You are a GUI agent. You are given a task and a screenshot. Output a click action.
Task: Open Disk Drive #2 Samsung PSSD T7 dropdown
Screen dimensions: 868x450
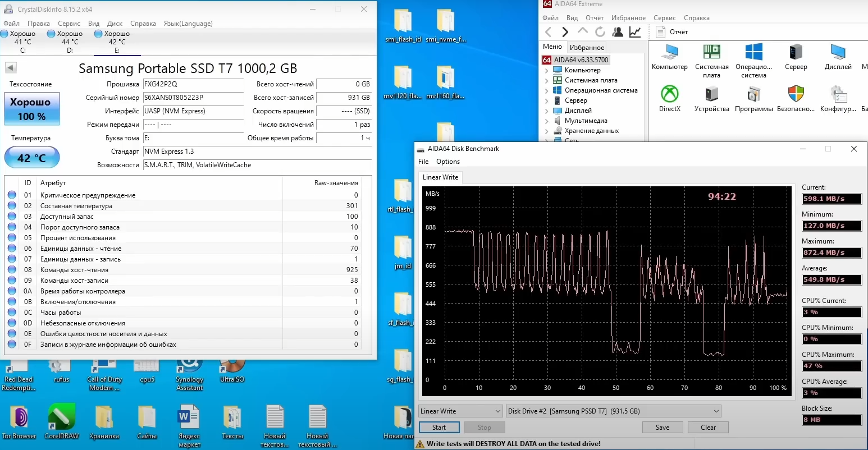(x=613, y=411)
